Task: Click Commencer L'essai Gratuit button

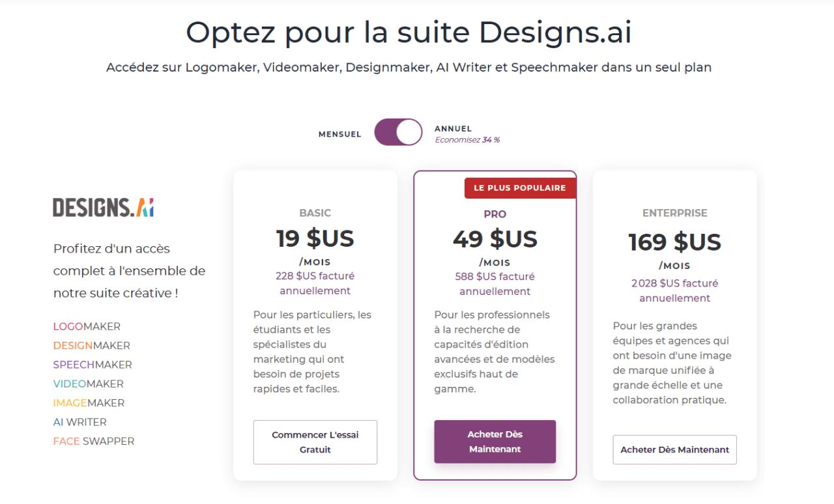Action: tap(315, 442)
